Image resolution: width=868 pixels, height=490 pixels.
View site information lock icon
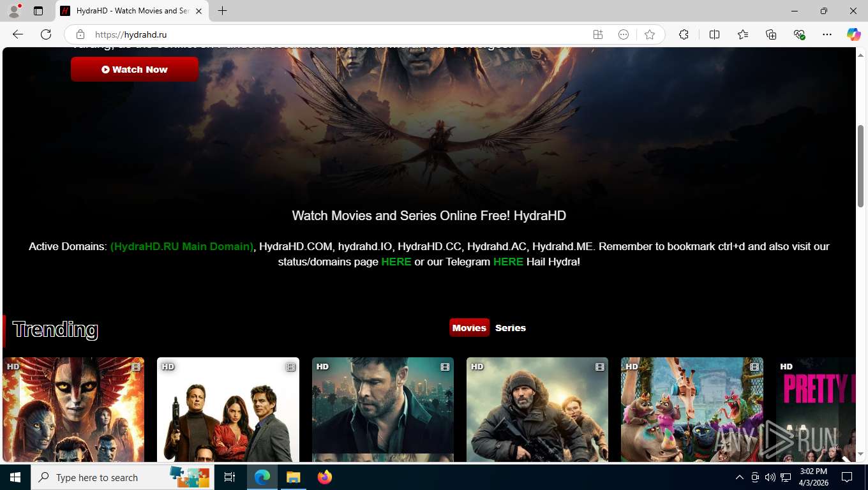tap(80, 34)
